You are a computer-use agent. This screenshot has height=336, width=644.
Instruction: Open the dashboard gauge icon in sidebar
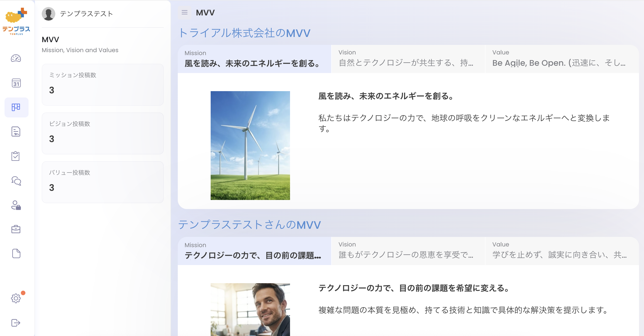click(x=16, y=58)
